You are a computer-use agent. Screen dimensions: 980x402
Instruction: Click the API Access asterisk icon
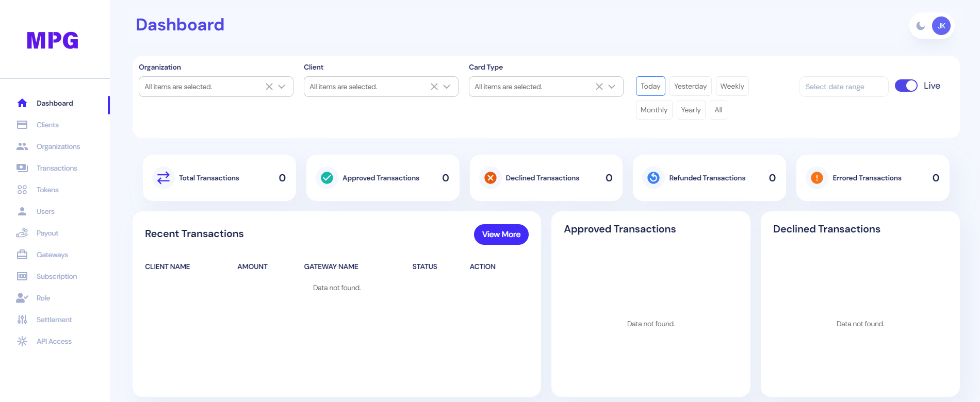[x=22, y=341]
